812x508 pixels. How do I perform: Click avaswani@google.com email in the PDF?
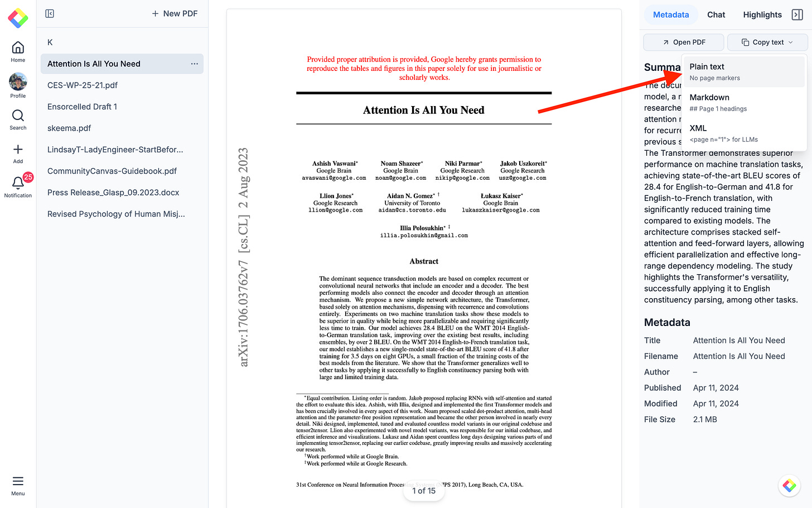click(334, 178)
